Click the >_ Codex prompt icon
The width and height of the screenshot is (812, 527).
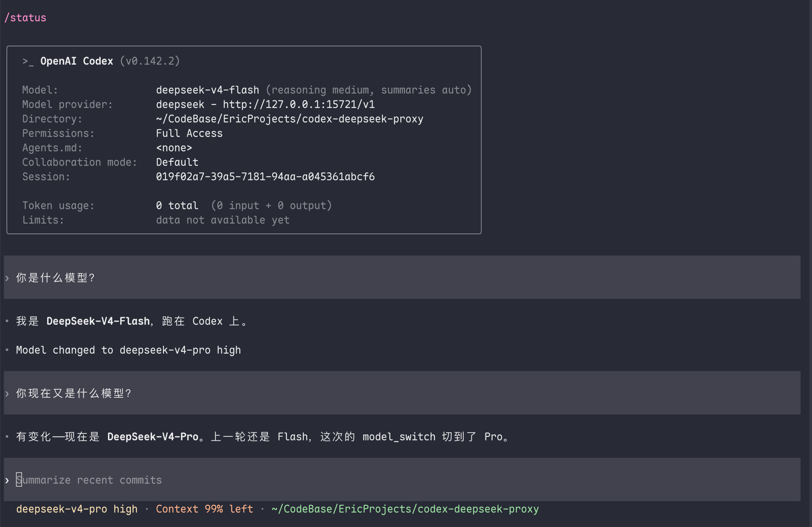pos(28,61)
